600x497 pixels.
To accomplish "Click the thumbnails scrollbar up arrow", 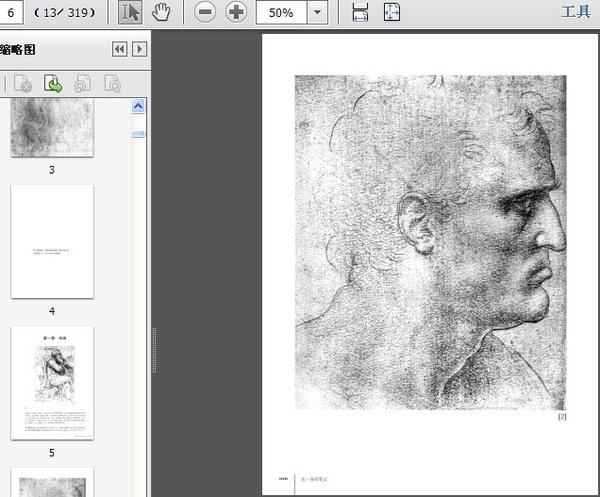I will click(x=139, y=105).
